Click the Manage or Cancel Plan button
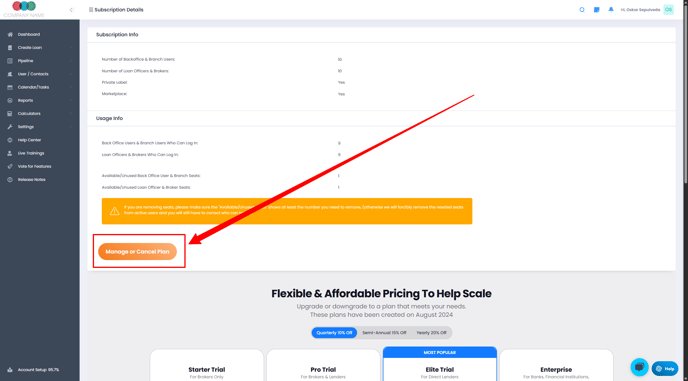 pos(137,252)
